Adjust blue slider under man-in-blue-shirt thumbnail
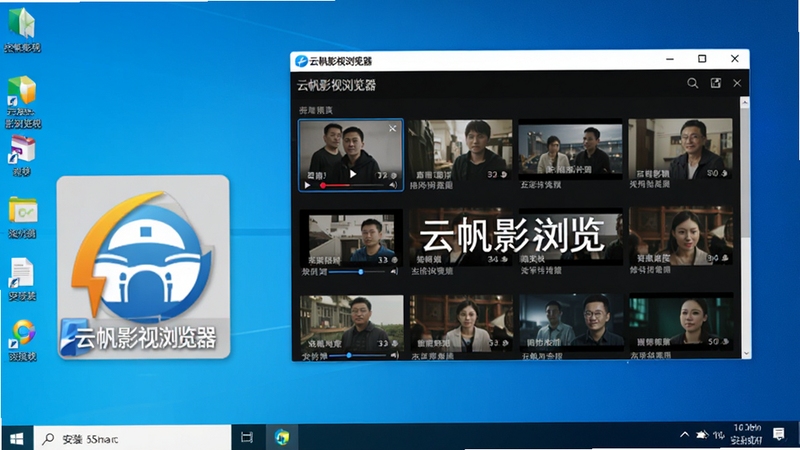Viewport: 800px width, 450px height. 357,272
